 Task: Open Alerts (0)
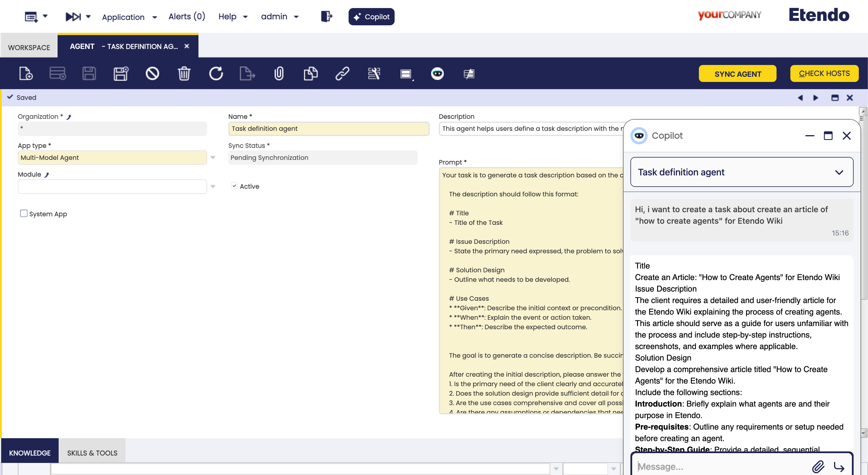[x=187, y=16]
